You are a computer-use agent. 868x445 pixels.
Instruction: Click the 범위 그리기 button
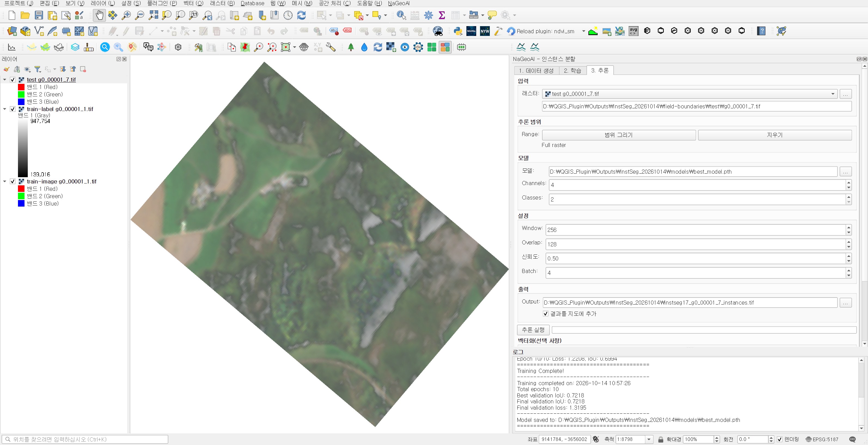pos(619,135)
